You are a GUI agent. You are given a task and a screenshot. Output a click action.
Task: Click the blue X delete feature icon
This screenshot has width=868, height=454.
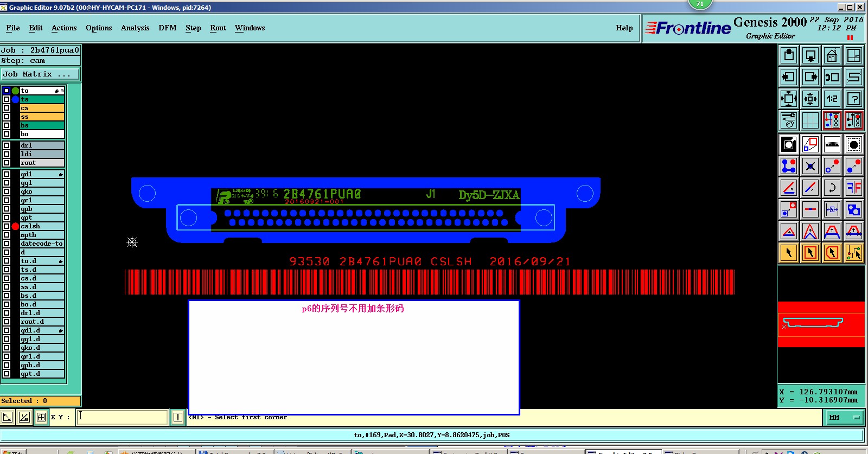coord(810,166)
